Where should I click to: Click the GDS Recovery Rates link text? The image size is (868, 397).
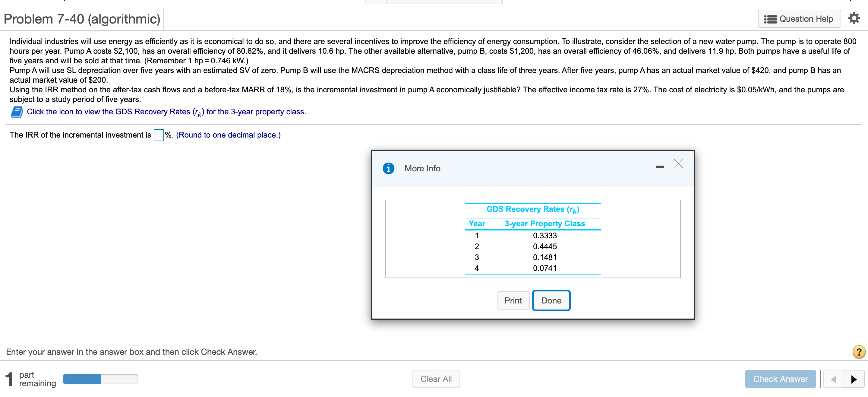166,112
